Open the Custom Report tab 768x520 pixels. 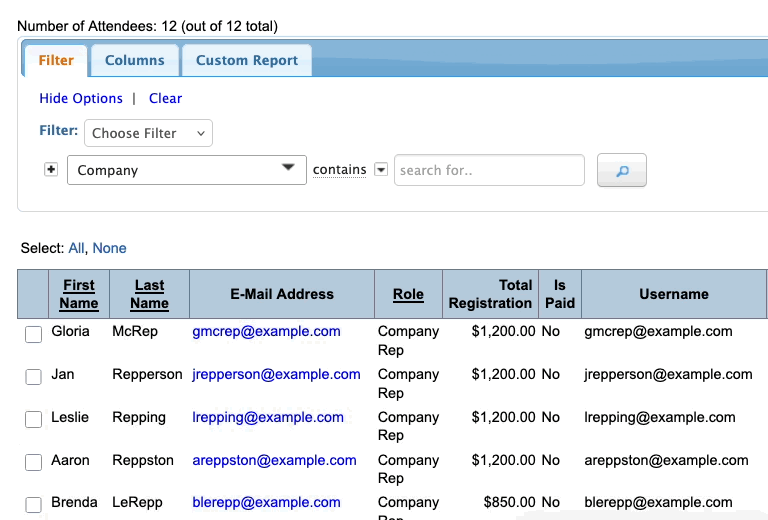pyautogui.click(x=247, y=60)
